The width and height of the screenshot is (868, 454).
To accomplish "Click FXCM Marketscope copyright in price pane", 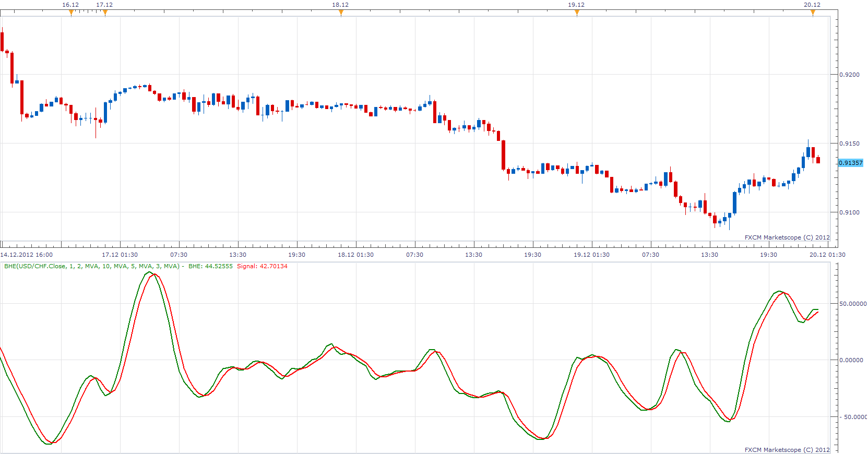I will (x=787, y=237).
